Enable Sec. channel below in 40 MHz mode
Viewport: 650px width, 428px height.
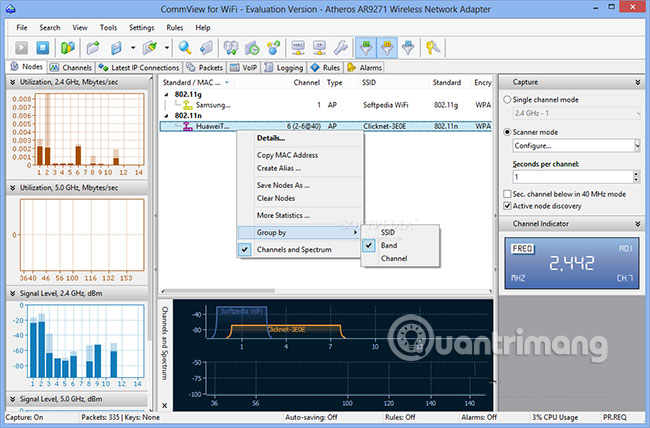click(x=507, y=193)
